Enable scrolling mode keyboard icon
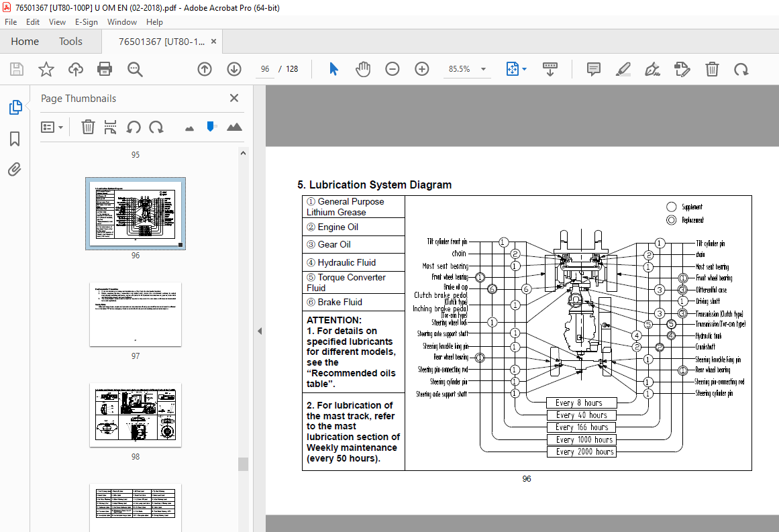 click(550, 69)
